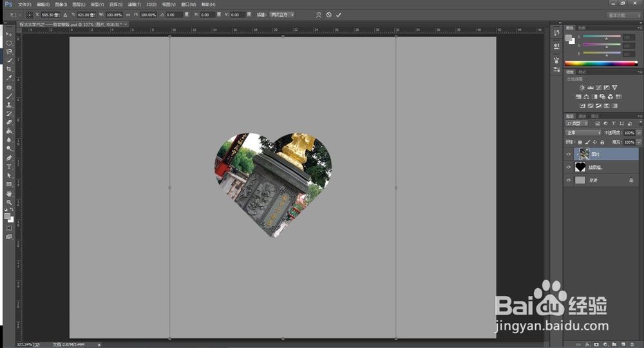Image resolution: width=644 pixels, height=348 pixels.
Task: Toggle lock image pixels
Action: pyautogui.click(x=587, y=142)
